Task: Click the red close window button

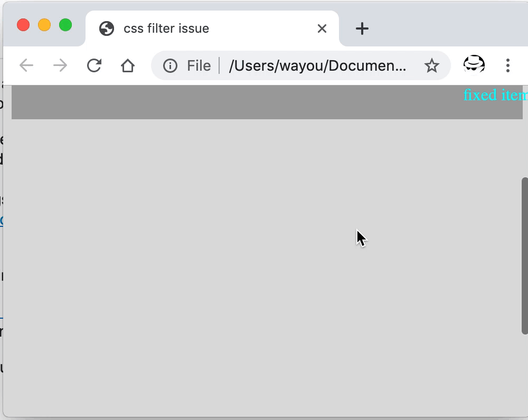Action: coord(23,25)
